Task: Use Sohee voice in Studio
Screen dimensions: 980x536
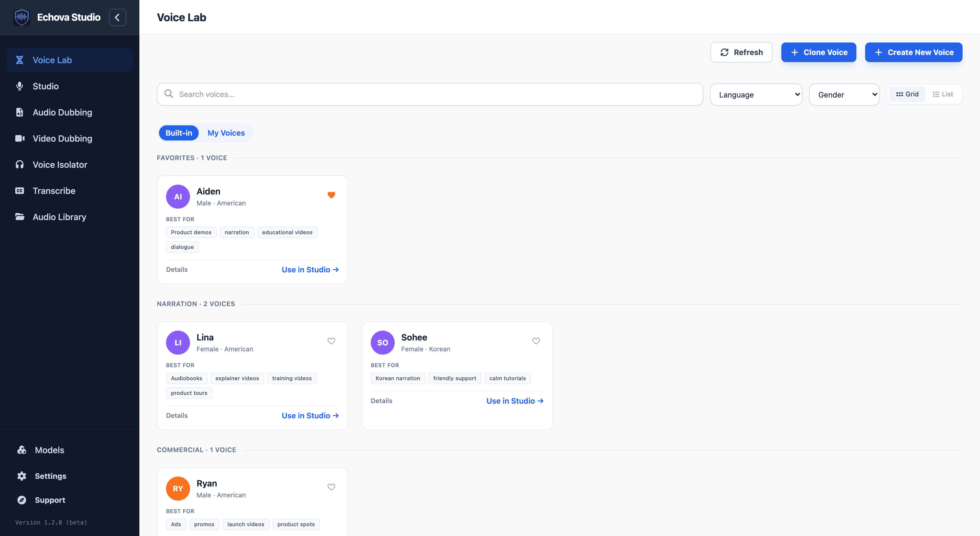Action: point(515,401)
